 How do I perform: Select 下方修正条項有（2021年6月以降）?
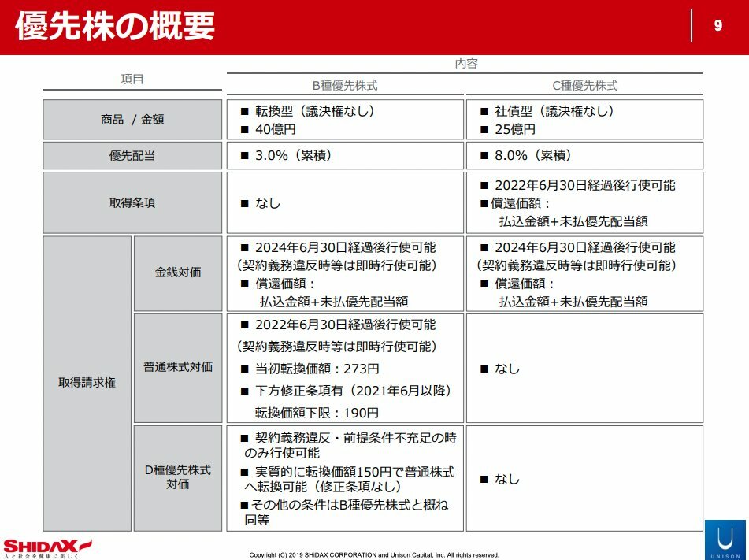(354, 391)
